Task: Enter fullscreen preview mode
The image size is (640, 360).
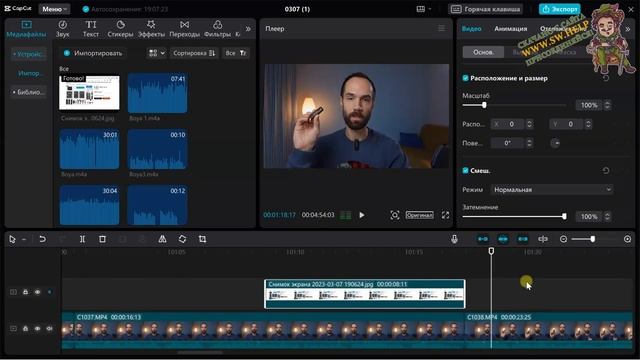Action: click(x=445, y=215)
